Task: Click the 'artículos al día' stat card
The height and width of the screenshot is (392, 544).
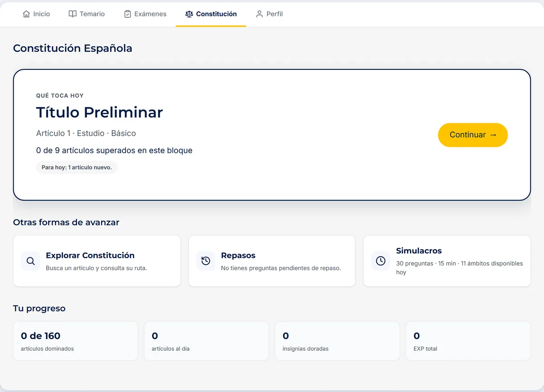Action: (x=206, y=341)
